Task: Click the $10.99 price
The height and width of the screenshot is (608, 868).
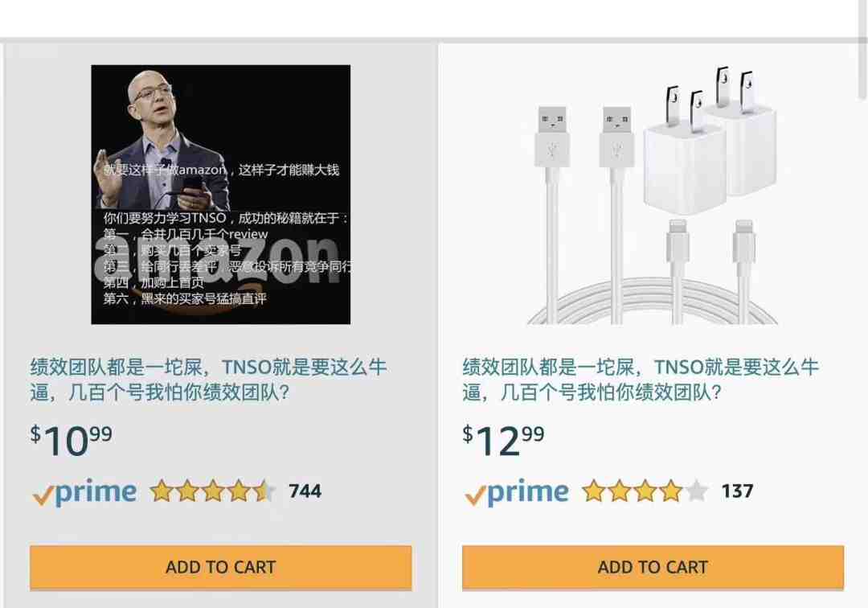Action: point(71,440)
